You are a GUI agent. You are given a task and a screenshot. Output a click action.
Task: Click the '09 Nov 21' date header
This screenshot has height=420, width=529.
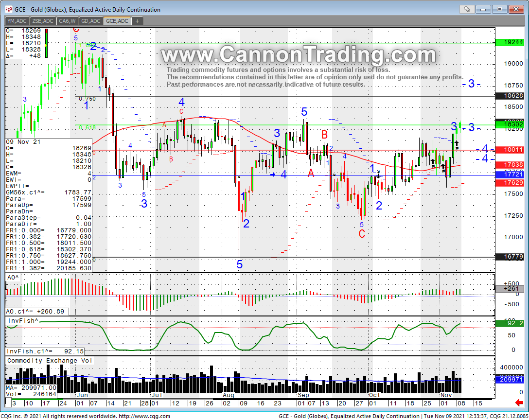(23, 142)
